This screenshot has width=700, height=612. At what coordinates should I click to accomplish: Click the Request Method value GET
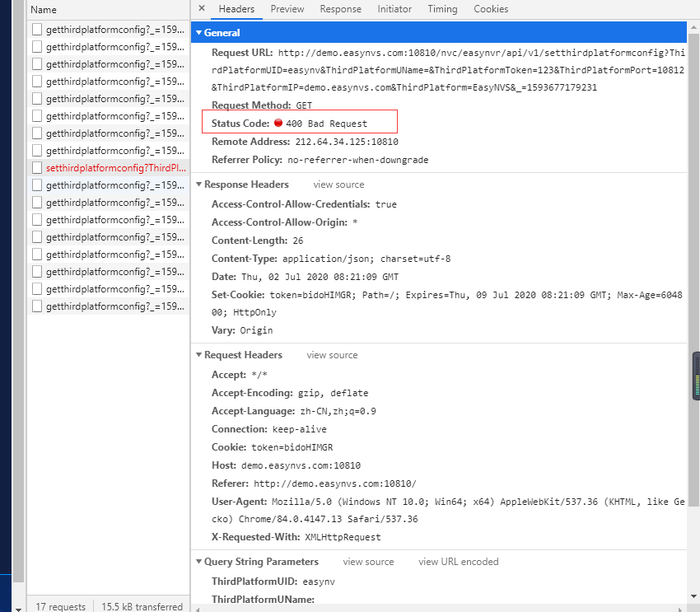(304, 105)
